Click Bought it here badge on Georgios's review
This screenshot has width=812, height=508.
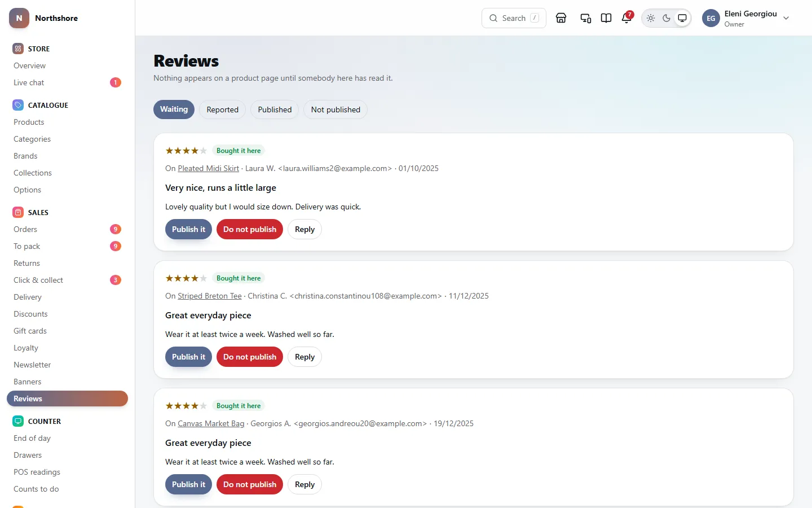[239, 406]
